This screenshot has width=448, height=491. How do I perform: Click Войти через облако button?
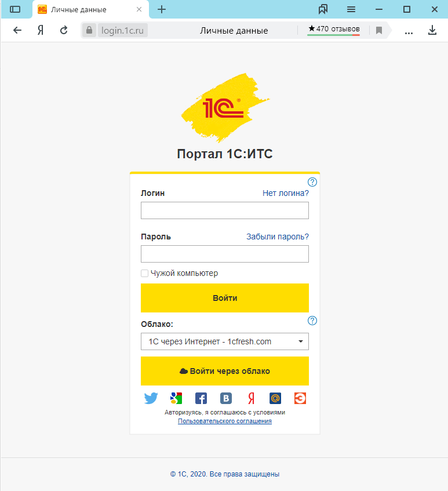tap(225, 371)
